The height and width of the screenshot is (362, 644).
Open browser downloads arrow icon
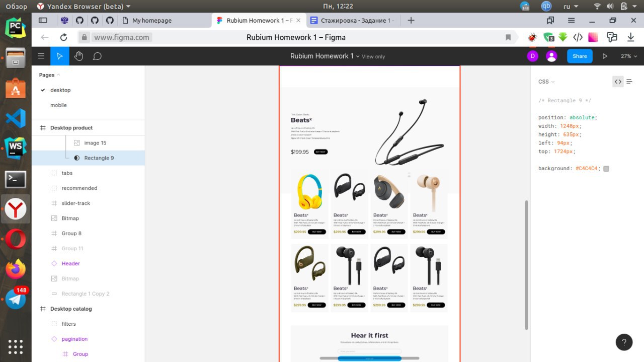pos(630,37)
